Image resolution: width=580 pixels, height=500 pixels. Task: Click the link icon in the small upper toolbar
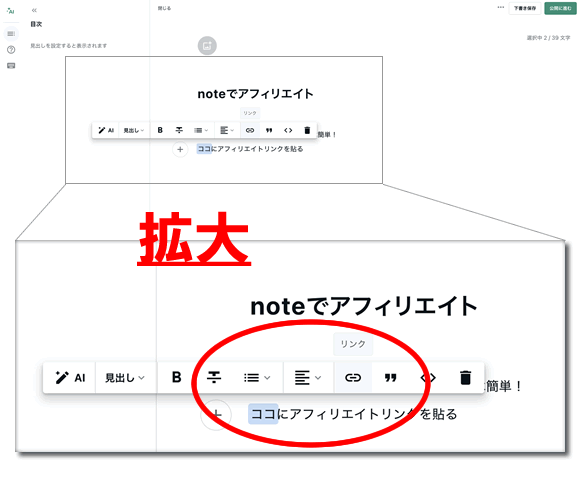[250, 130]
